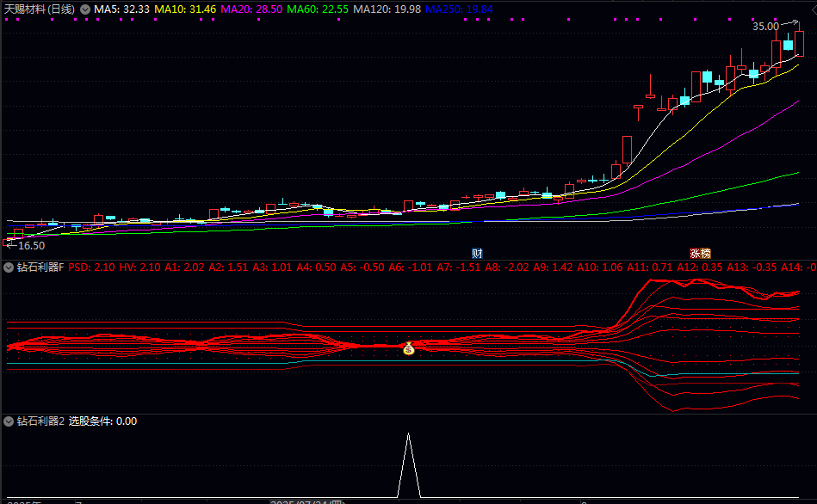Open the 钻石利器F indicator dropdown arrow
Screen dimensions: 817x504
coord(9,267)
